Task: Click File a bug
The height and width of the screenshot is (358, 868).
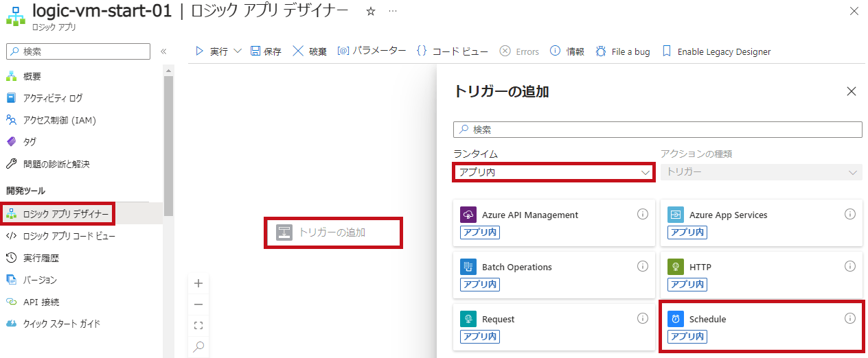Action: (x=623, y=51)
